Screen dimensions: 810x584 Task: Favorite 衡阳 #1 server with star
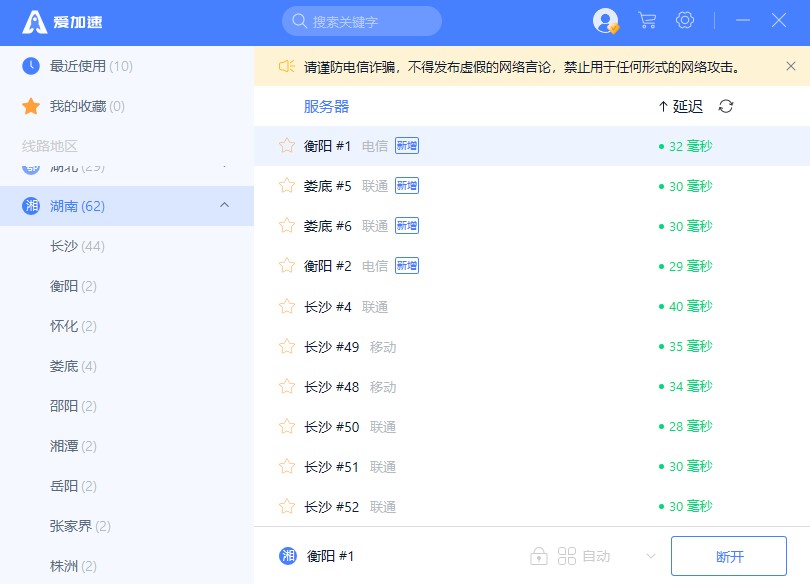click(x=287, y=146)
